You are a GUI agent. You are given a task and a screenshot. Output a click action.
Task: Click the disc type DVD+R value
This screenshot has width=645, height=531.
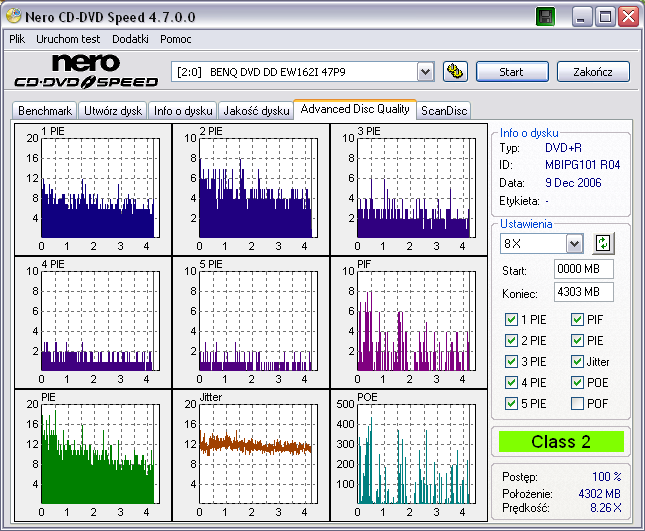tap(563, 148)
